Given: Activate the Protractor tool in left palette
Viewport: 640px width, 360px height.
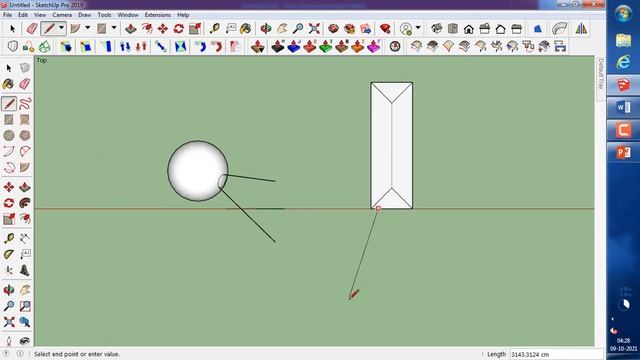Looking at the screenshot, I should (x=9, y=254).
